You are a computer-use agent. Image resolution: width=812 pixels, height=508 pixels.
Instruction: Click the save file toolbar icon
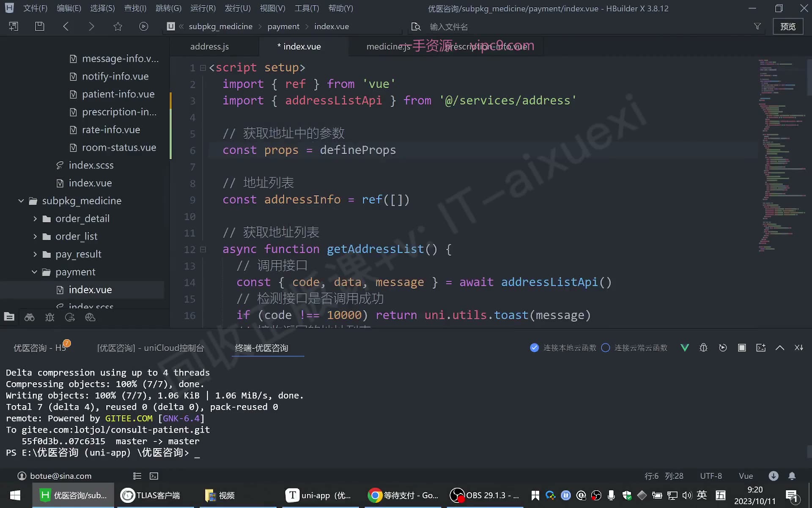click(x=39, y=26)
